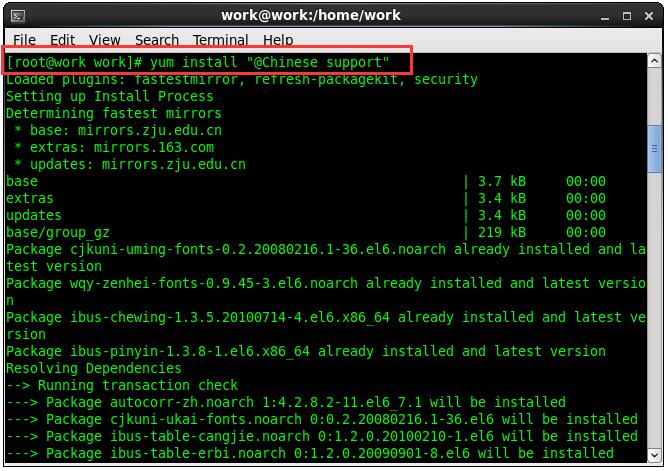Image resolution: width=668 pixels, height=471 pixels.
Task: Click the window title work@work:/home/work
Action: coord(311,15)
